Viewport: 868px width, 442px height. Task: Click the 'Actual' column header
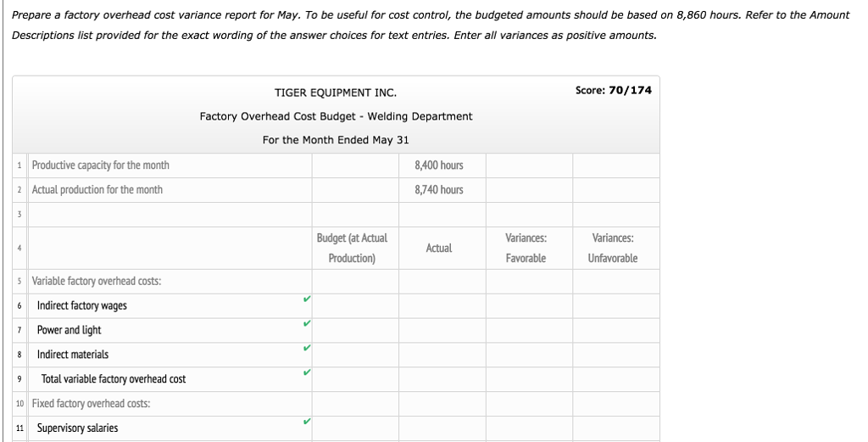click(442, 248)
